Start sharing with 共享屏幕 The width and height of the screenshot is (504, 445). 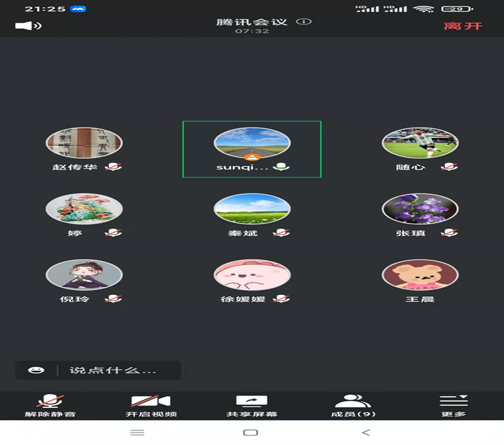252,406
